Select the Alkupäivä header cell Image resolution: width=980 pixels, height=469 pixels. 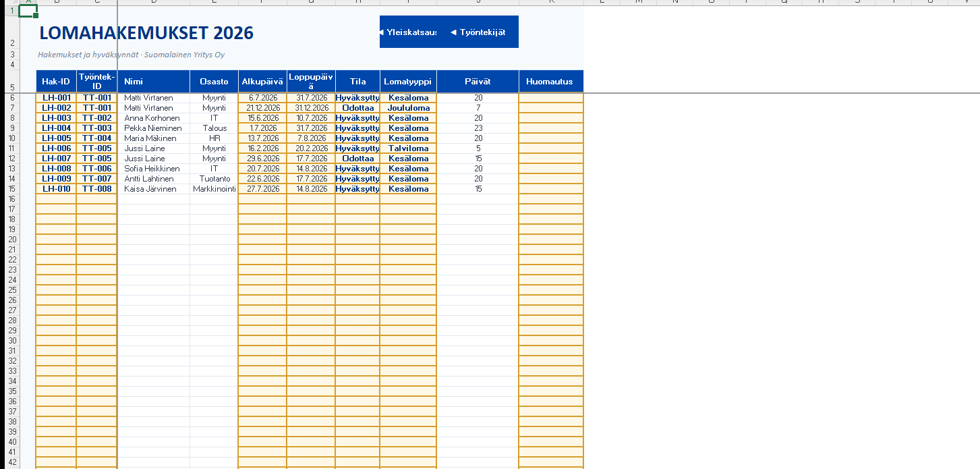coord(262,82)
